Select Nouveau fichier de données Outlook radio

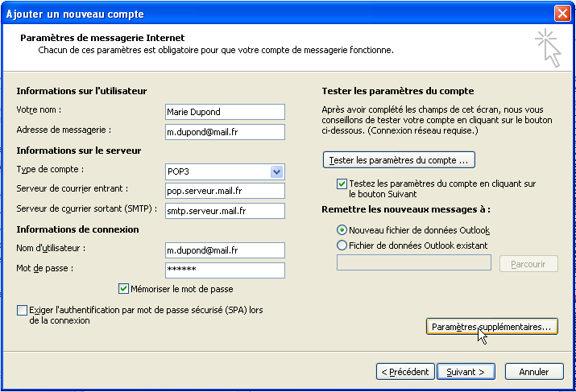[342, 230]
